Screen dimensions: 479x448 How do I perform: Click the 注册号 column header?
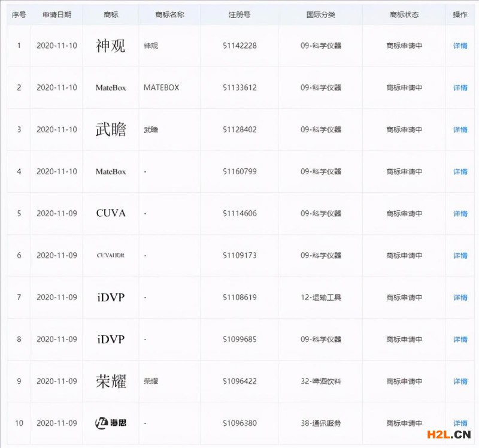[x=239, y=14]
